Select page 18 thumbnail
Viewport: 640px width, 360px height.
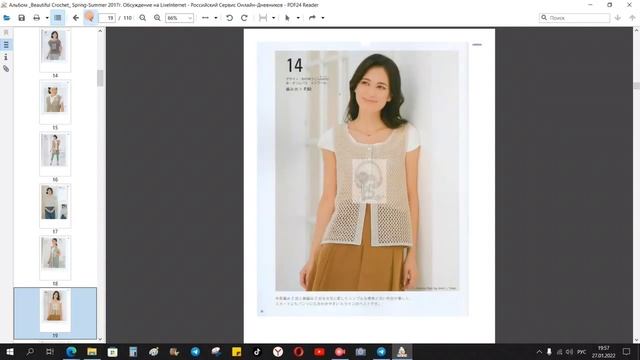point(55,258)
